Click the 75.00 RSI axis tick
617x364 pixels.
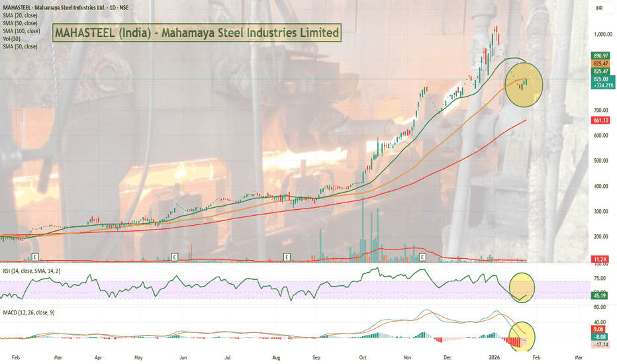(599, 278)
